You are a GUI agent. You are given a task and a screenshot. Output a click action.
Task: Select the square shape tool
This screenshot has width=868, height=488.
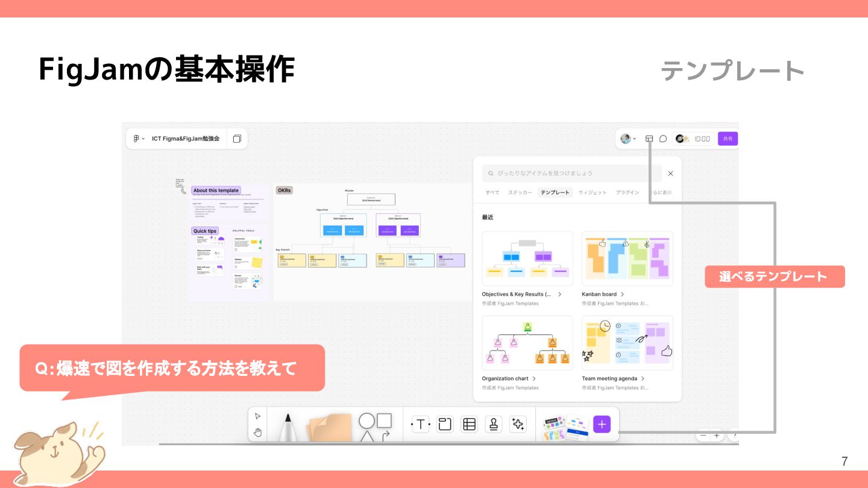[385, 420]
